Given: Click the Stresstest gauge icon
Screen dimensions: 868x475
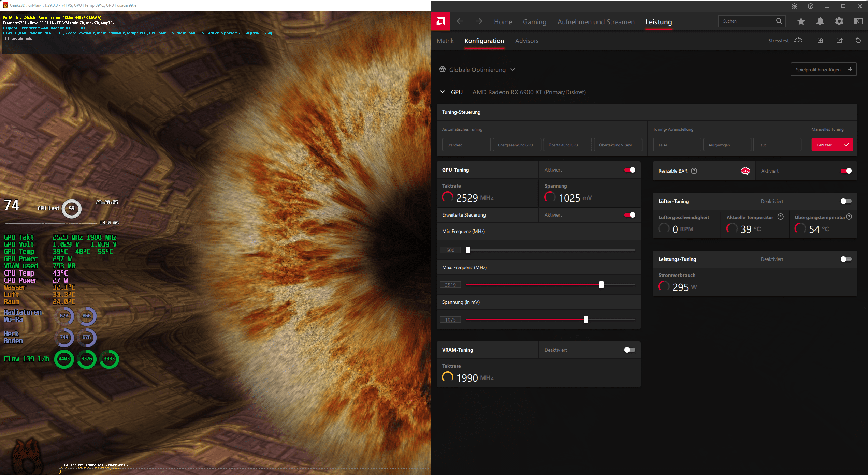Looking at the screenshot, I should (798, 40).
